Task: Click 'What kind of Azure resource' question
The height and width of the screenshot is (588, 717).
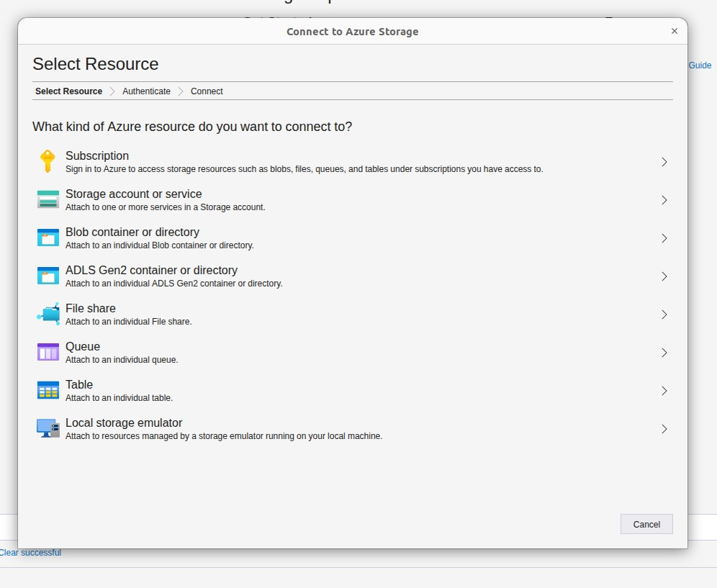Action: point(192,127)
